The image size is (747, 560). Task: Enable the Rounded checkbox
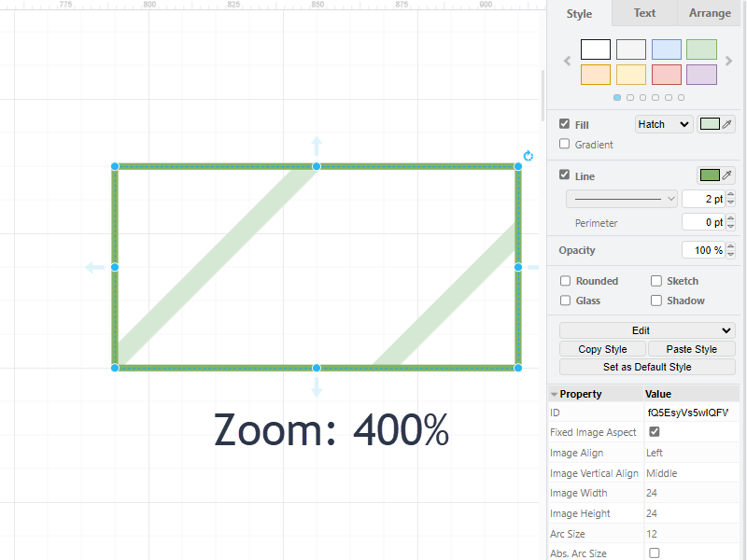[566, 281]
